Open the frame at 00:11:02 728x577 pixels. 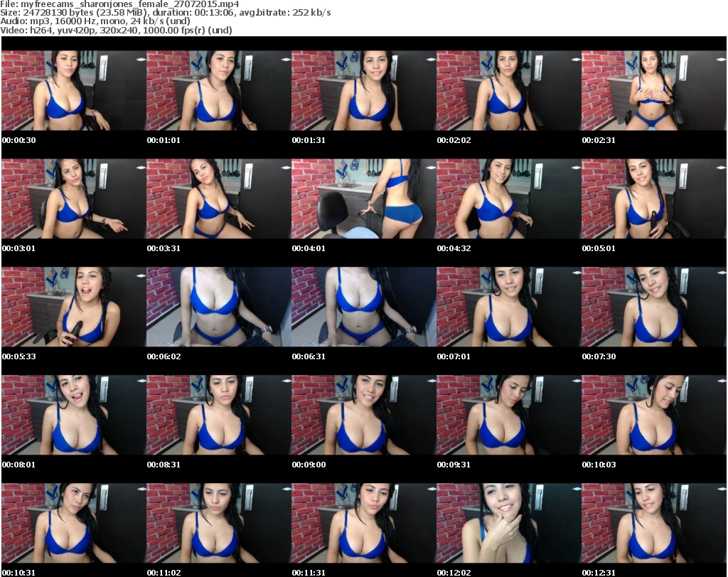pyautogui.click(x=219, y=523)
